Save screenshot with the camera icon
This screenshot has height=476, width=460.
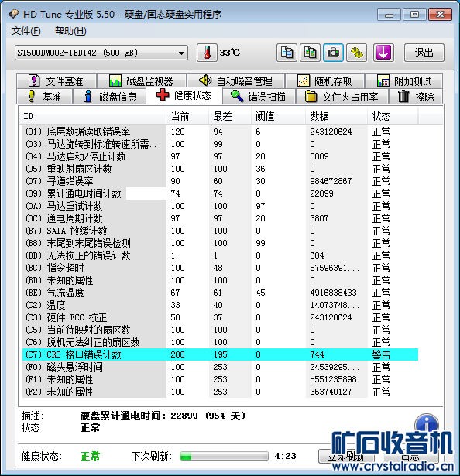point(333,53)
